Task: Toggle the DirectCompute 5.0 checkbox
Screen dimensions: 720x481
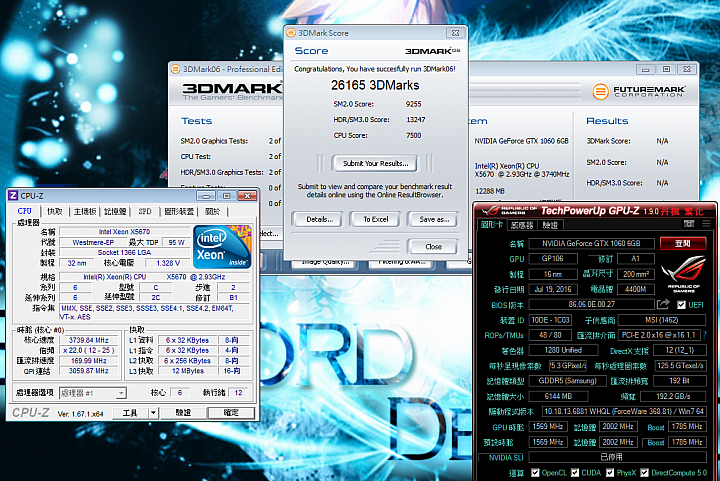Action: coord(644,472)
